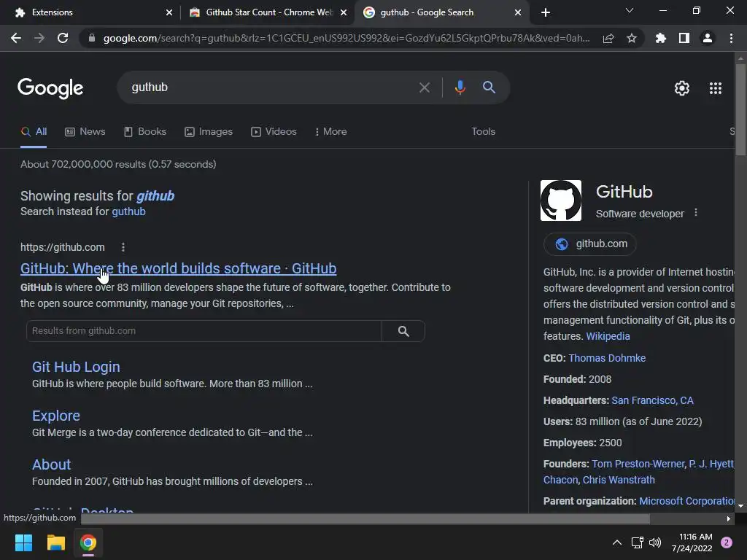This screenshot has height=560, width=747.
Task: Select the Images search filter
Action: click(208, 131)
